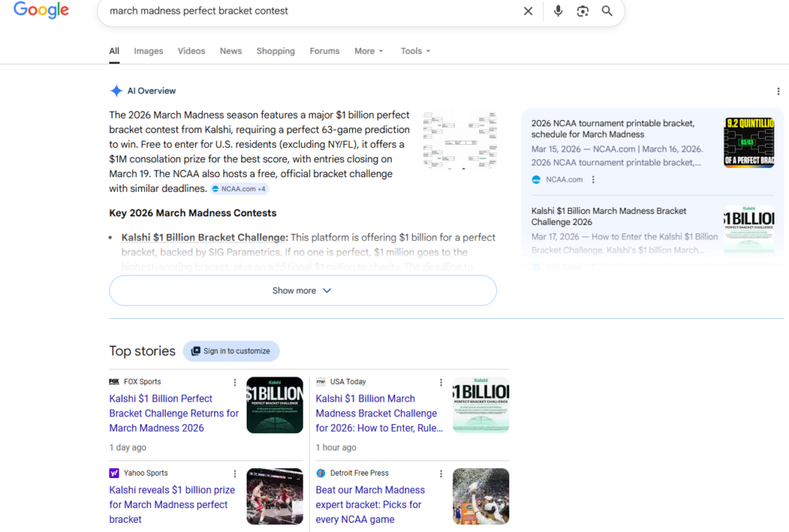Viewport: 789px width, 532px height.
Task: Open three-dot menu for USA Today story
Action: [x=441, y=382]
